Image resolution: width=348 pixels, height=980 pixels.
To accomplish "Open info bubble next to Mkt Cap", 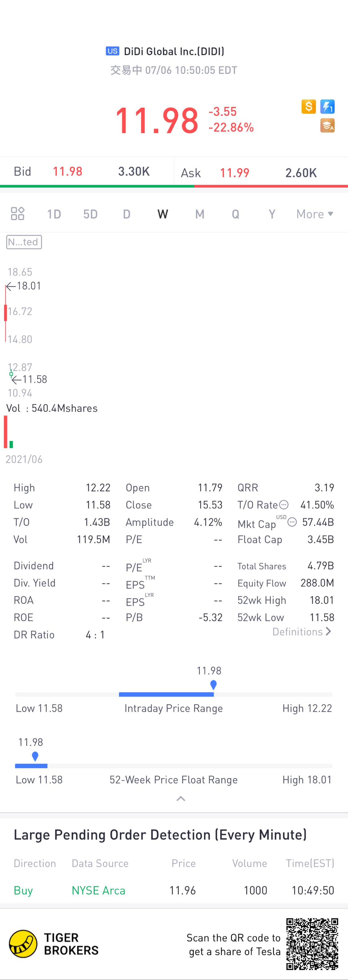I will click(292, 522).
